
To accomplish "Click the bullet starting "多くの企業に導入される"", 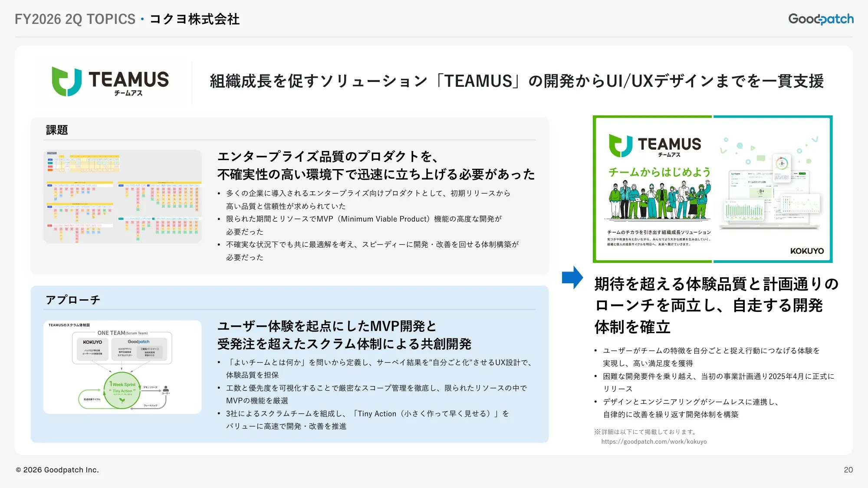I will point(368,200).
